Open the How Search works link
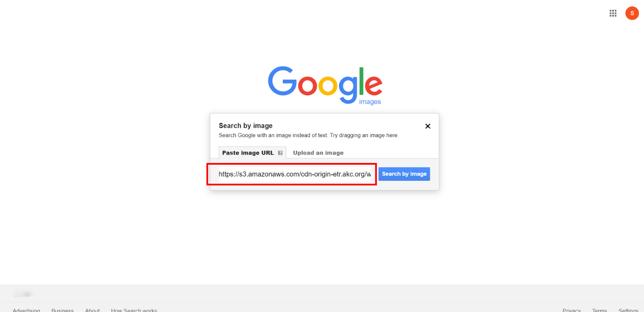Image resolution: width=644 pixels, height=312 pixels. [134, 310]
